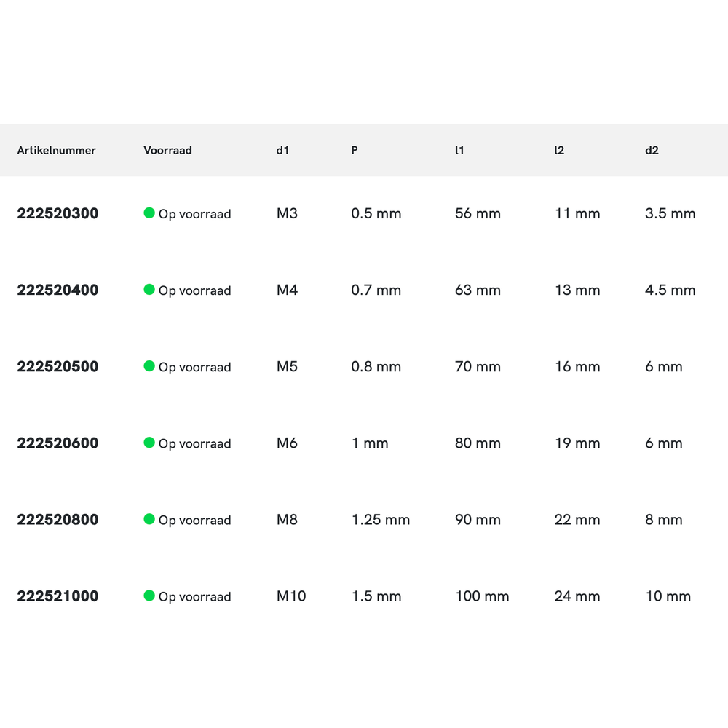Click the M10 thread size cell
The image size is (728, 728).
coord(291,596)
